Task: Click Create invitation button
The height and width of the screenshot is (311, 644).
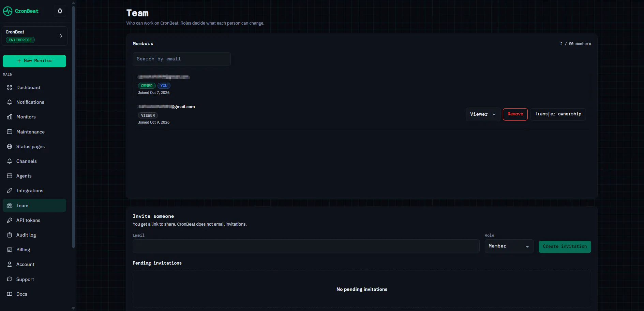Action: click(565, 246)
